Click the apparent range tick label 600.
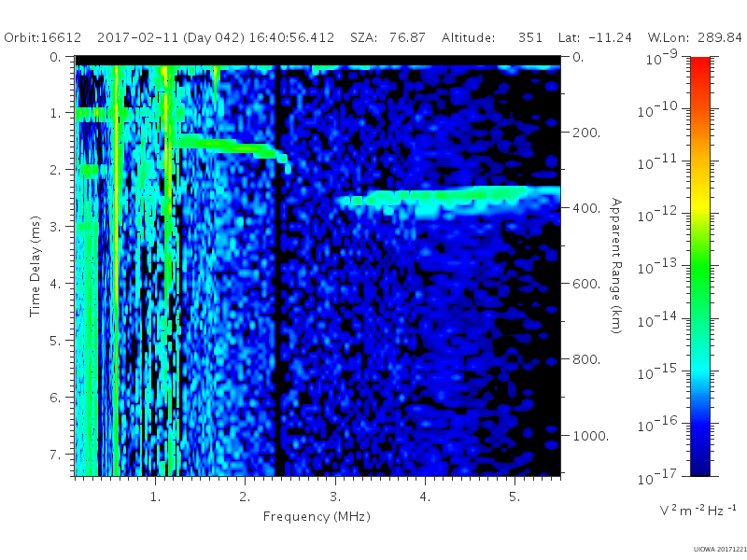Screen dimensions: 747x560 pyautogui.click(x=586, y=284)
